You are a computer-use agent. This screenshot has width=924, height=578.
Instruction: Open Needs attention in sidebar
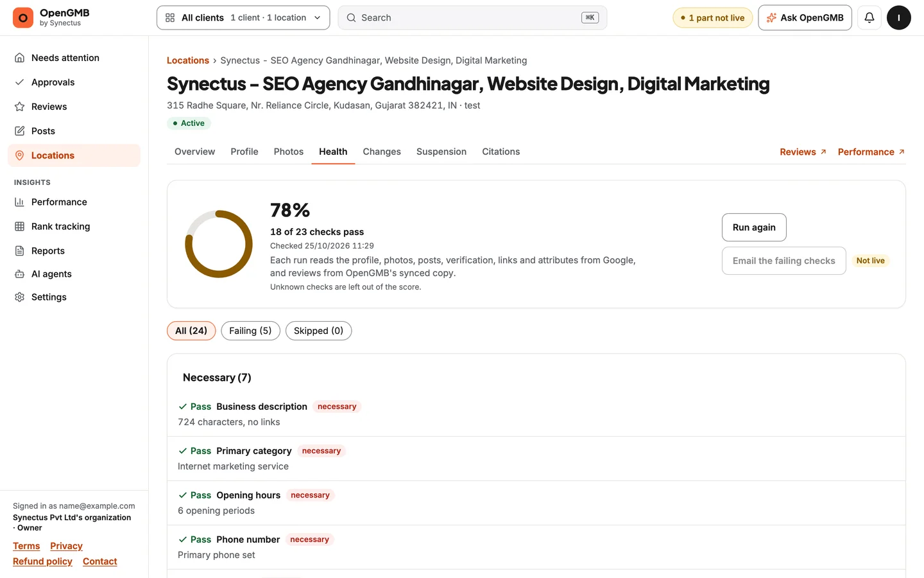[74, 58]
